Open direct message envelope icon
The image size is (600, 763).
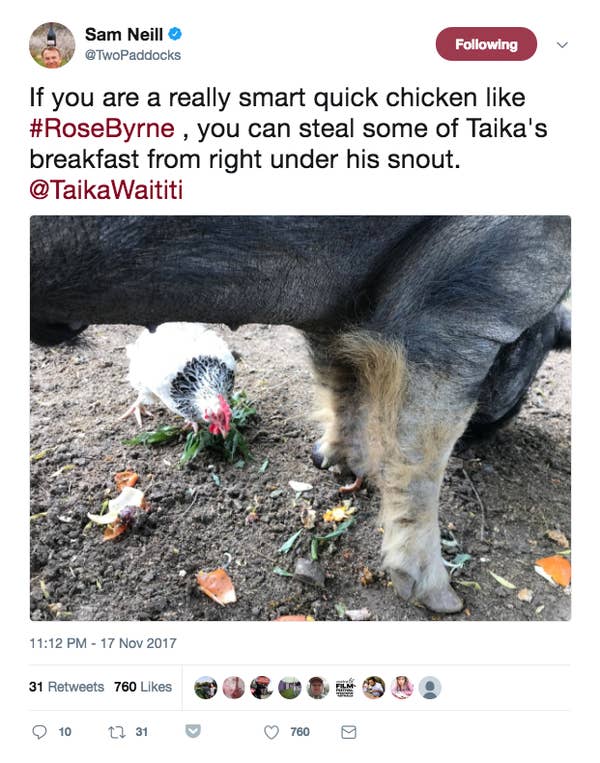[x=348, y=732]
